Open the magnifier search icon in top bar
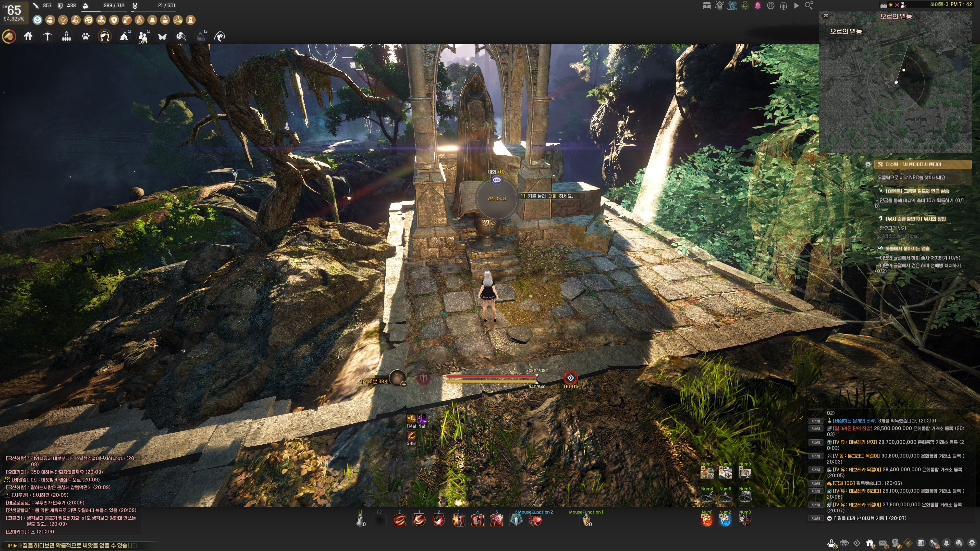The width and height of the screenshot is (980, 551). pos(809,6)
